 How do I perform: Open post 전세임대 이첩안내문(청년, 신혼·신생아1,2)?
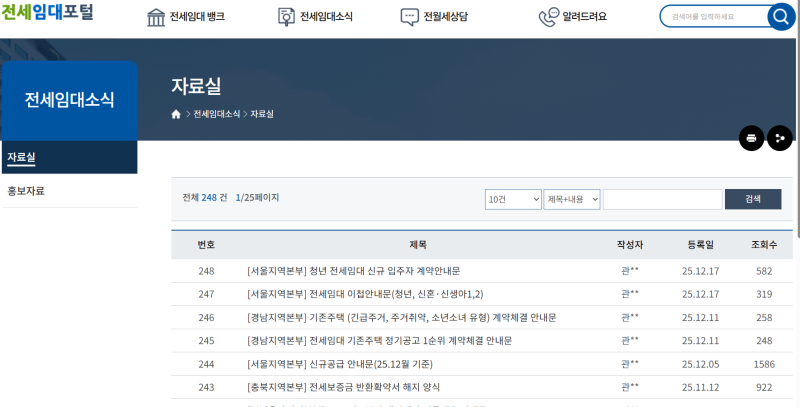(x=365, y=294)
